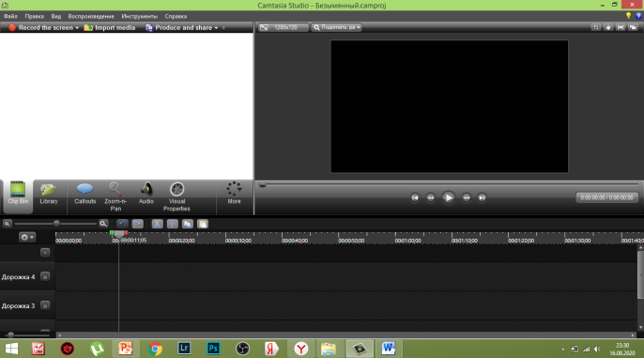Toggle lock on Дорожка 3
This screenshot has height=358, width=644.
coord(45,305)
